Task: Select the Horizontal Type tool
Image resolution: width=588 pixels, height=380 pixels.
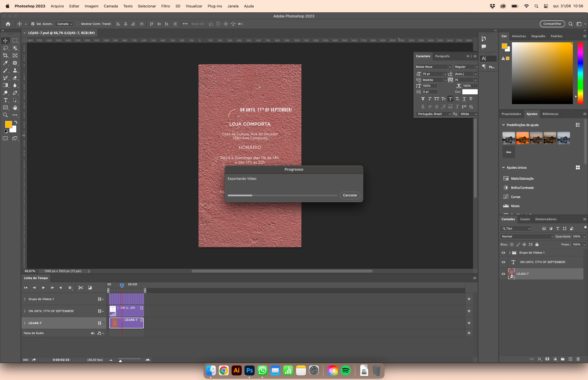Action: [5, 100]
